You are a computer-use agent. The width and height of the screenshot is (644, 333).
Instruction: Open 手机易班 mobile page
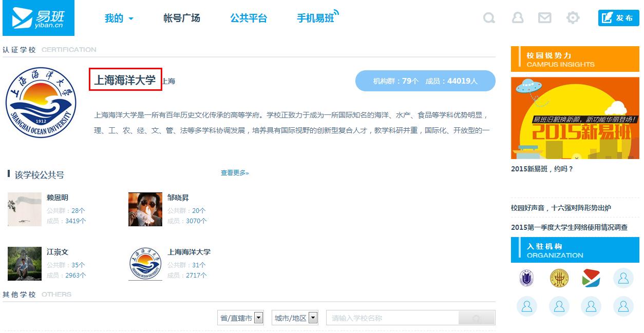pyautogui.click(x=316, y=18)
